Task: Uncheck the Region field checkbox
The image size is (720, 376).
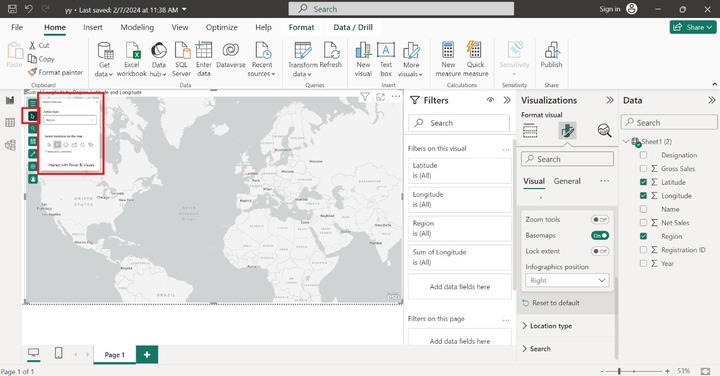Action: point(643,236)
